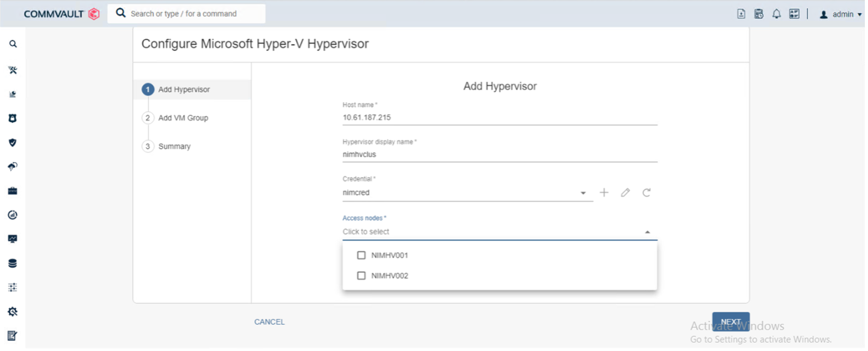Open the briefcase icon in left sidebar
Viewport: 868px width, 351px height.
click(x=13, y=191)
